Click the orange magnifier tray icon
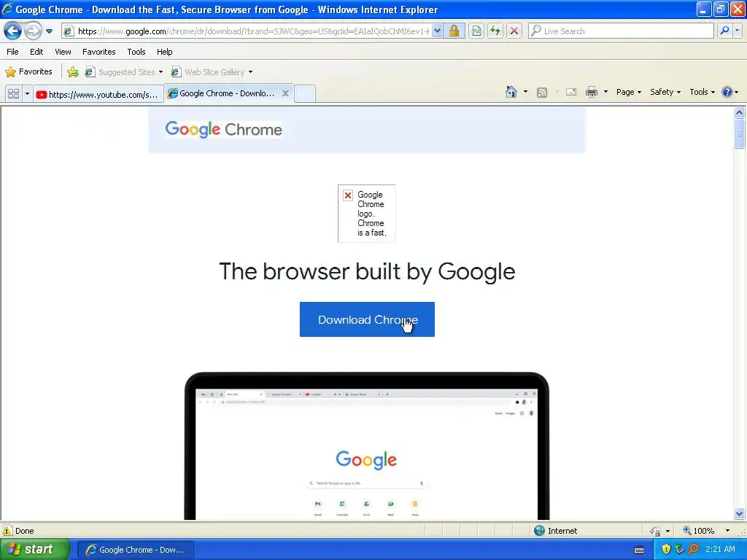The width and height of the screenshot is (747, 560). pos(693,550)
